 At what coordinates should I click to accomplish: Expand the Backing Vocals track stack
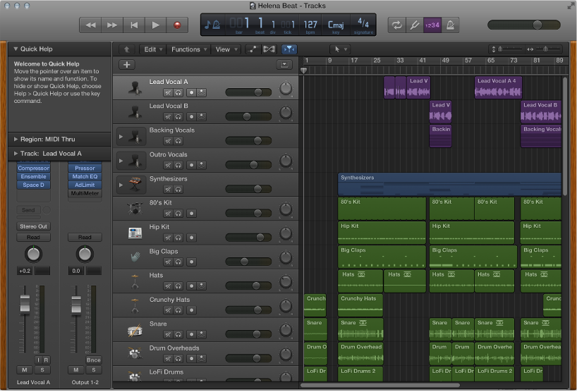coord(121,137)
